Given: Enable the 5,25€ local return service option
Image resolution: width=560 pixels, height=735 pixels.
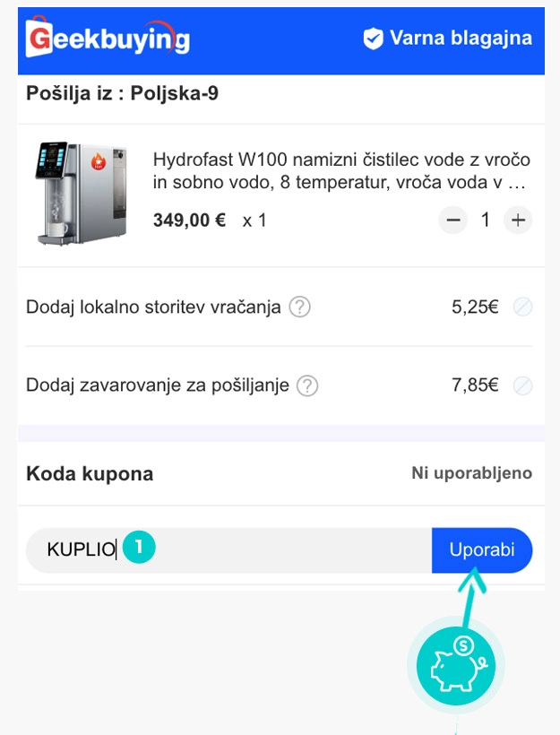Looking at the screenshot, I should pos(522,307).
